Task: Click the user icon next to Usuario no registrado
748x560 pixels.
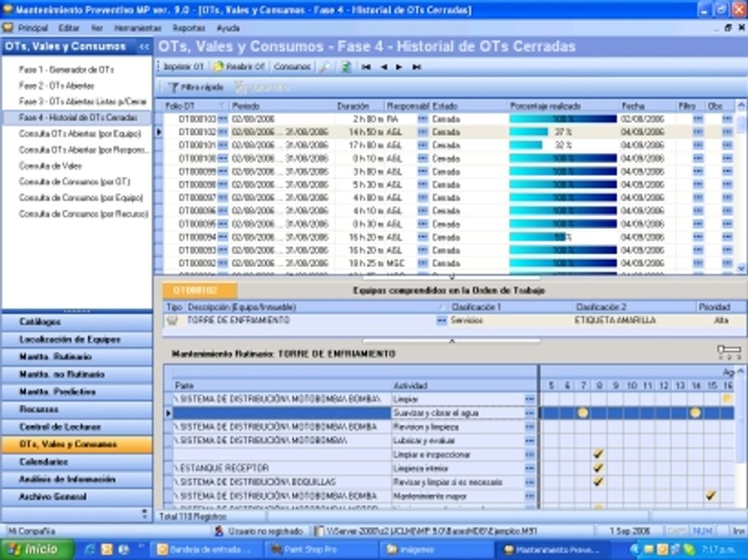Action: coord(219,531)
